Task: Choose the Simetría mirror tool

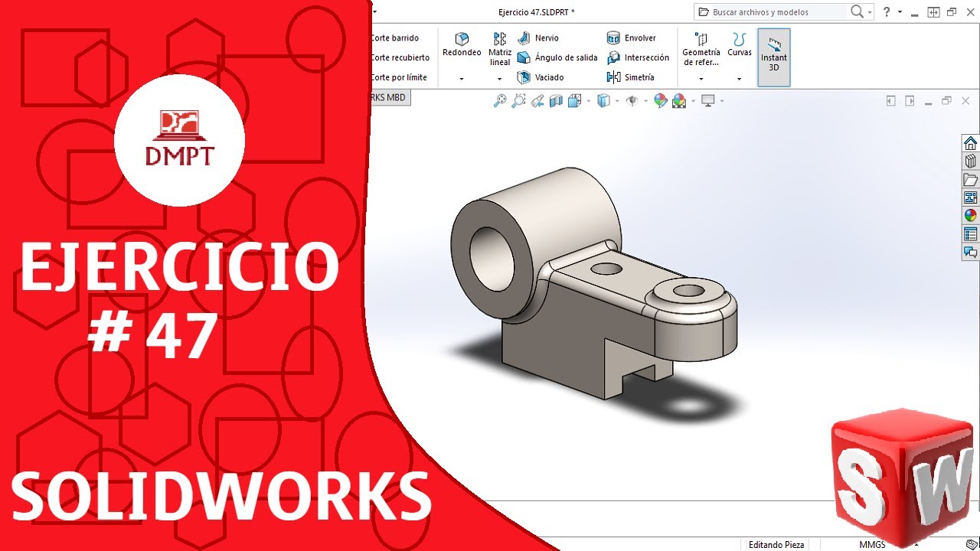Action: [x=631, y=77]
